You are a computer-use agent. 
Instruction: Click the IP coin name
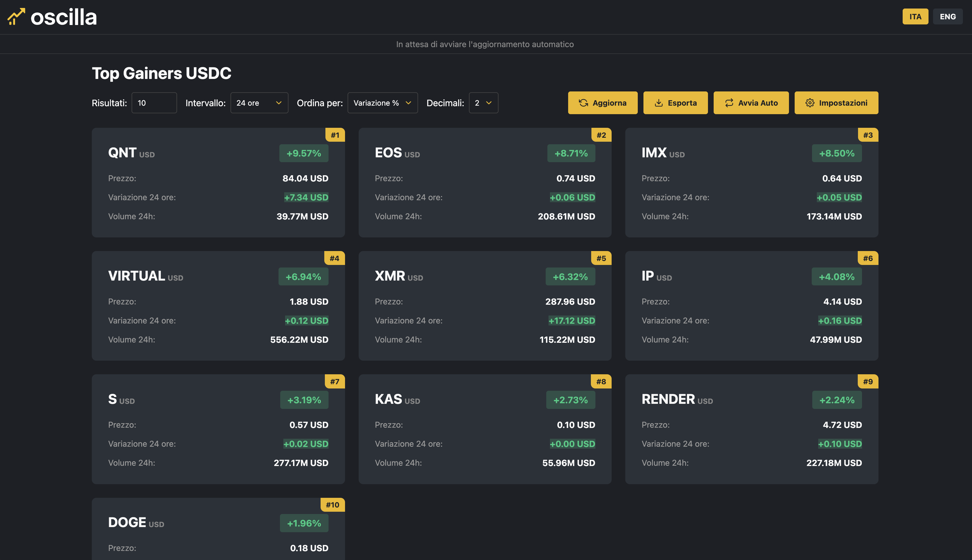tap(647, 276)
